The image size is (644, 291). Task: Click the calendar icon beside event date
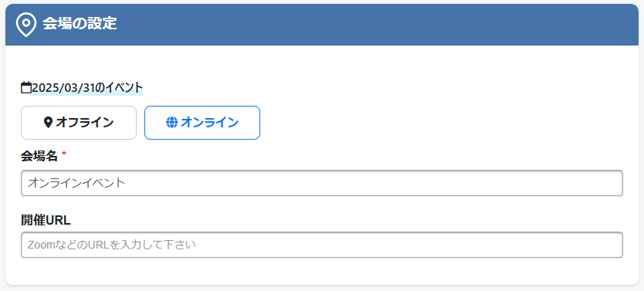tap(26, 88)
